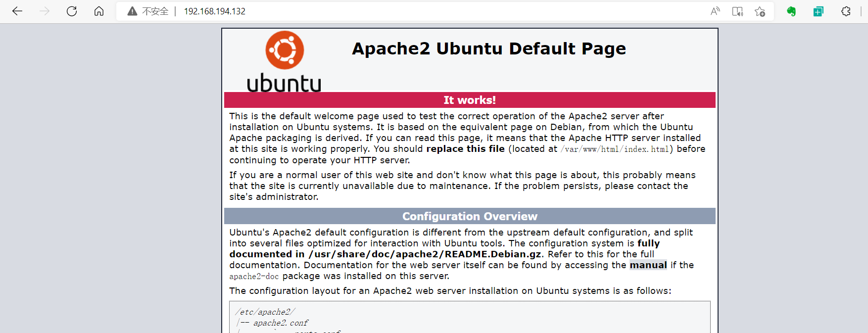Open the immersive reader view
This screenshot has height=333, width=868.
click(x=737, y=11)
